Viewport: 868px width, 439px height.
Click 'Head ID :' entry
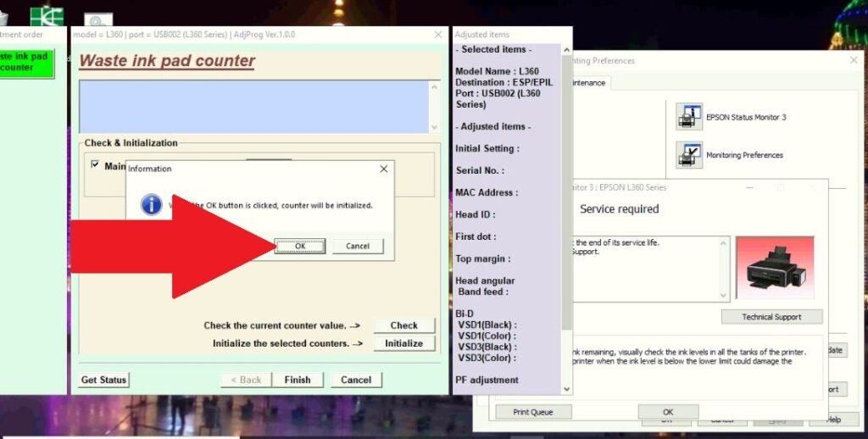pos(475,214)
